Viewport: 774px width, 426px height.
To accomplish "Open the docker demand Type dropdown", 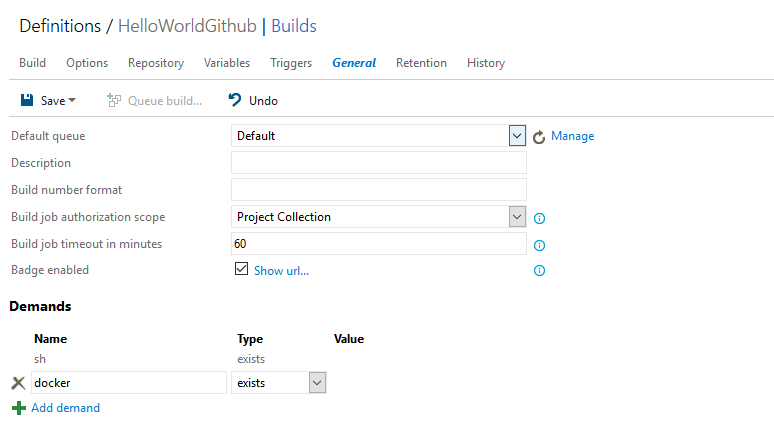I will 317,383.
